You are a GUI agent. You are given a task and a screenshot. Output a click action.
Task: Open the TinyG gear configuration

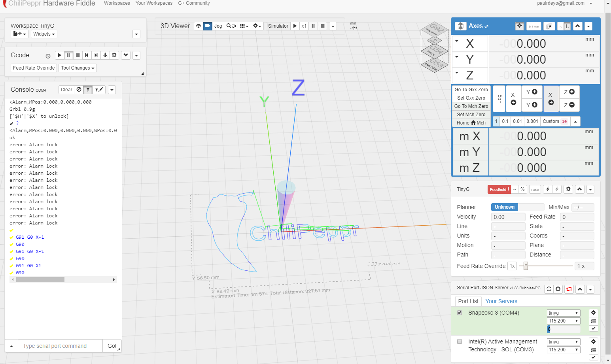[568, 189]
